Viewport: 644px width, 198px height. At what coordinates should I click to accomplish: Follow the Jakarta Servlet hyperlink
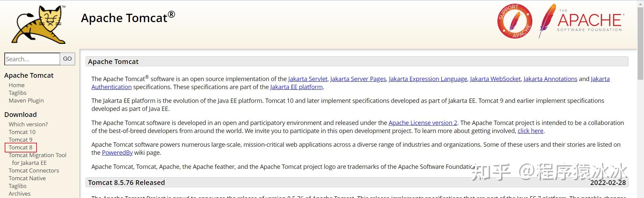(x=308, y=79)
